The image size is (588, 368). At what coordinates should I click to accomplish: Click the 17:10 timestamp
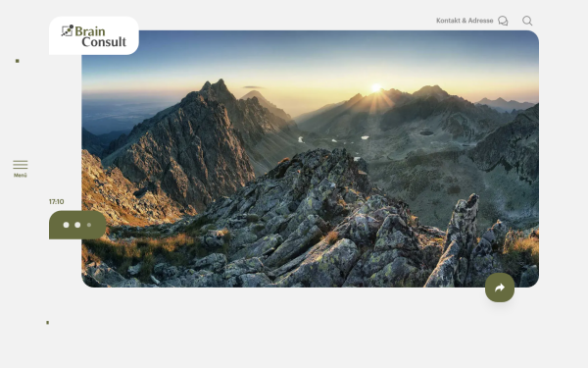[x=56, y=201]
